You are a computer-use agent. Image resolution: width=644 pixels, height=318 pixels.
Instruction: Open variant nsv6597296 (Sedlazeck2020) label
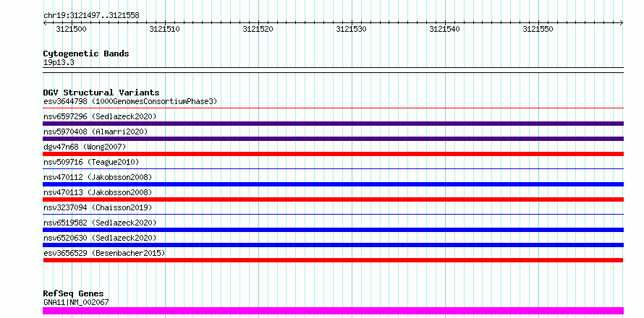[100, 116]
